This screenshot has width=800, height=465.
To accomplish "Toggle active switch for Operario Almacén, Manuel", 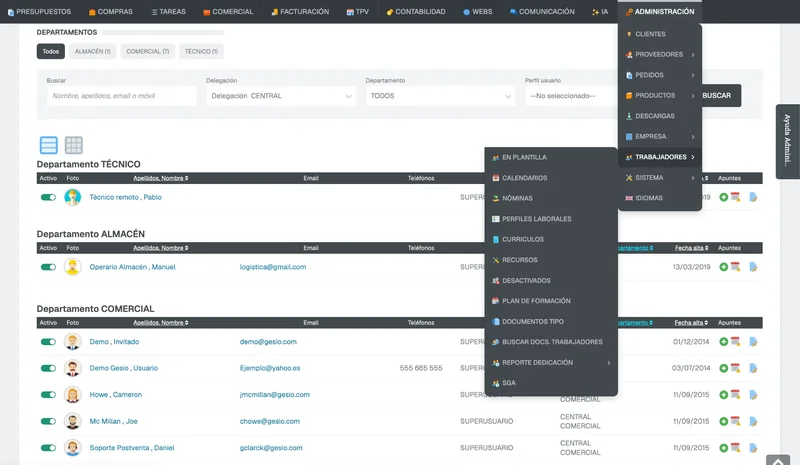I will 48,266.
